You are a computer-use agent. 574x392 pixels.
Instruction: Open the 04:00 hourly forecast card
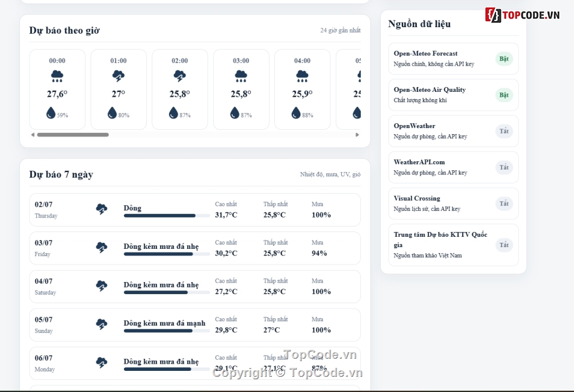click(x=302, y=89)
